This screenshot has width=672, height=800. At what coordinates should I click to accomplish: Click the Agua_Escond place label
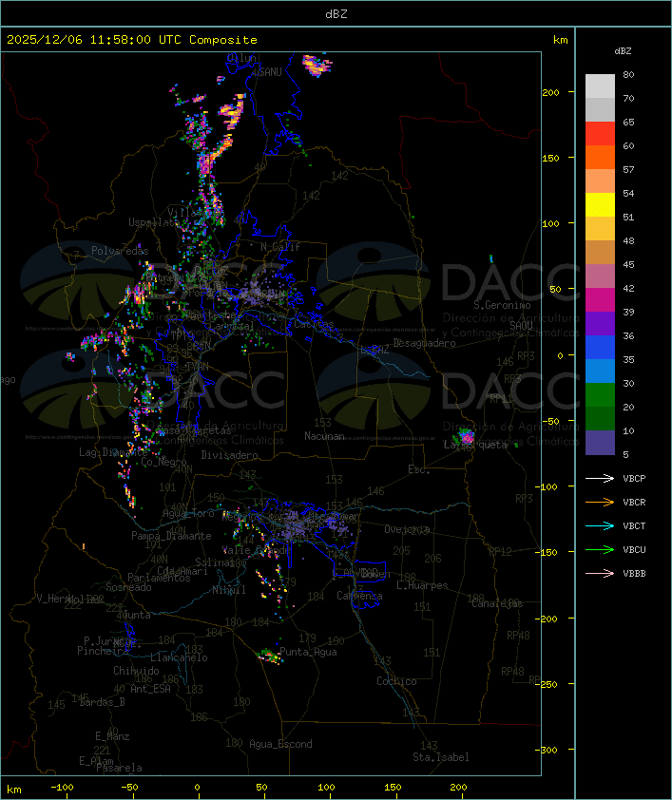[280, 744]
